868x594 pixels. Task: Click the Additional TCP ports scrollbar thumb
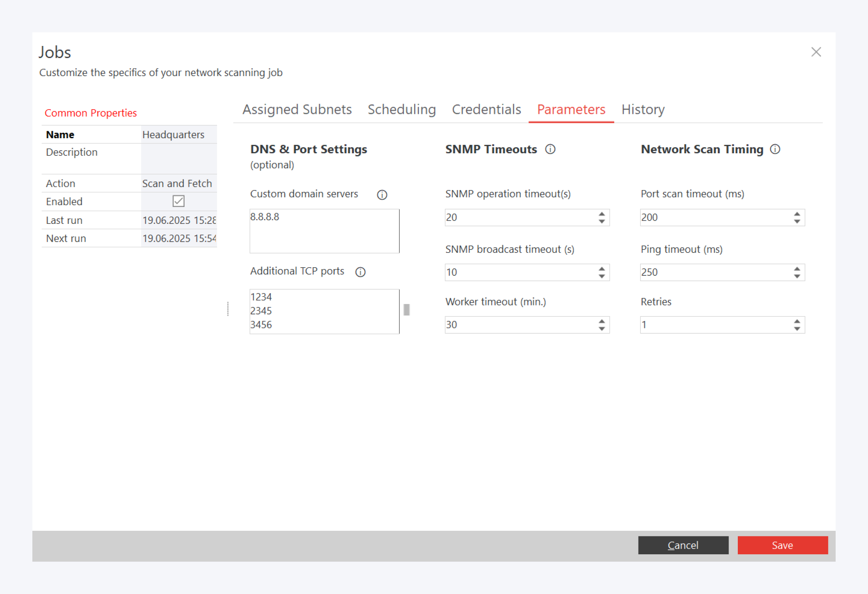pyautogui.click(x=406, y=310)
